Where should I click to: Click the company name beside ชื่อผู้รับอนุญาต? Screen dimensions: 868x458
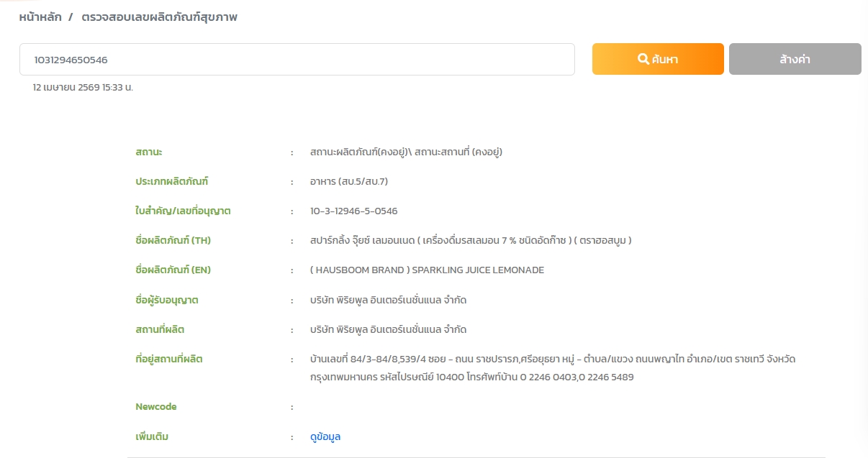point(388,300)
